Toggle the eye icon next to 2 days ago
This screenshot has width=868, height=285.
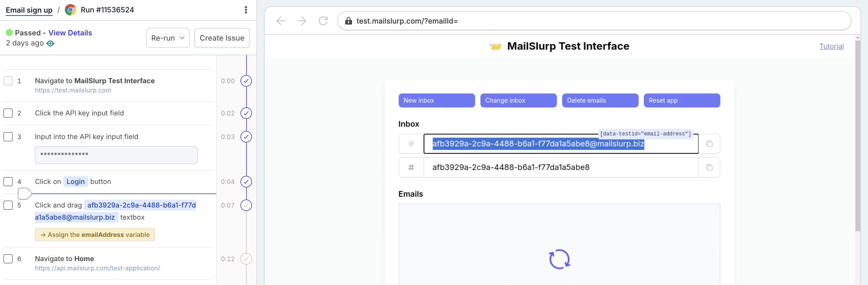[x=50, y=43]
